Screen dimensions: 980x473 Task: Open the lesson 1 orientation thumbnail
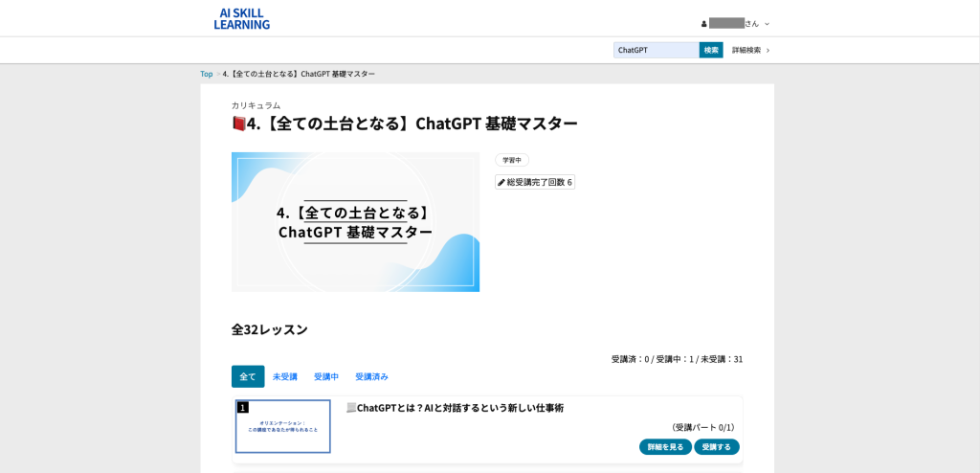point(283,426)
